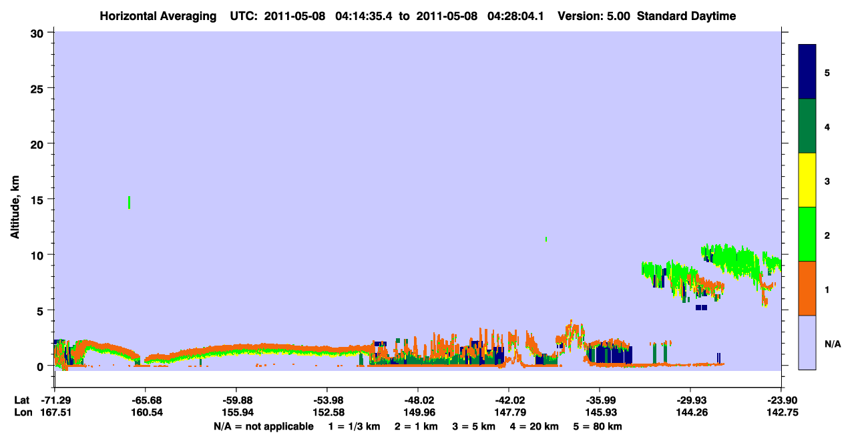
Task: Click latitude value -71.29
Action: (55, 400)
